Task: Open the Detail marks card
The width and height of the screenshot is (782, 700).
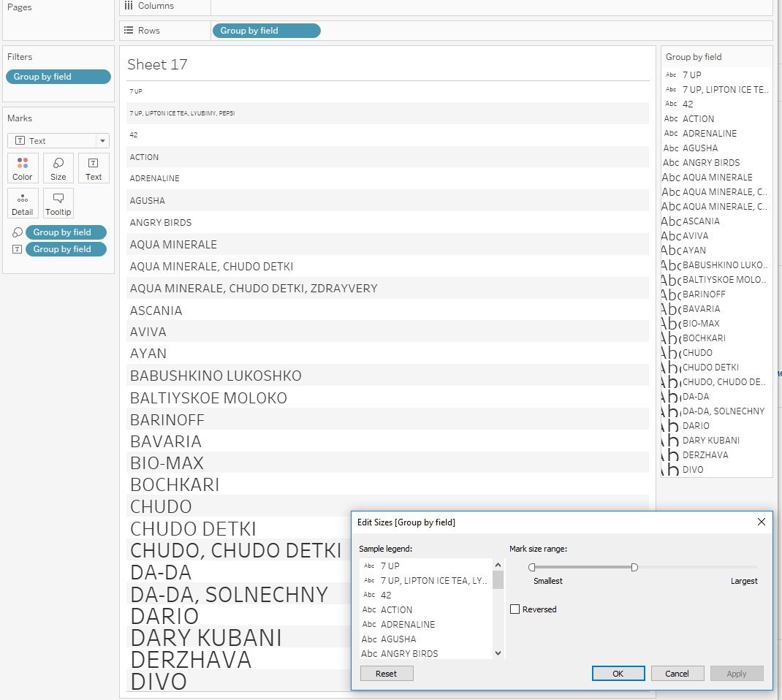Action: pyautogui.click(x=23, y=203)
